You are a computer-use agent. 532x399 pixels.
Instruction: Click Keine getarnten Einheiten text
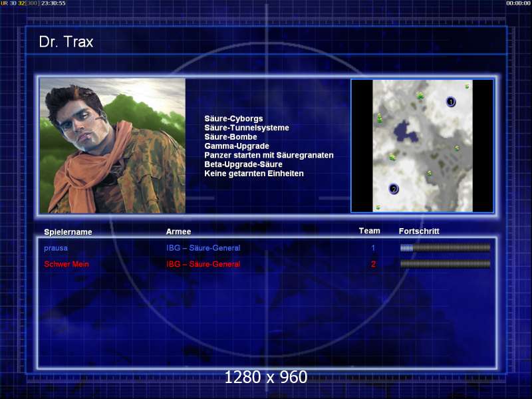[254, 174]
